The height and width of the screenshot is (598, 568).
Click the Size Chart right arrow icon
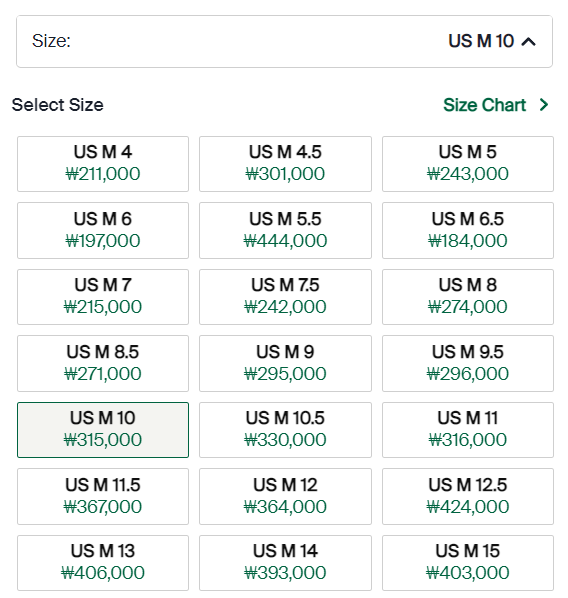click(x=544, y=104)
